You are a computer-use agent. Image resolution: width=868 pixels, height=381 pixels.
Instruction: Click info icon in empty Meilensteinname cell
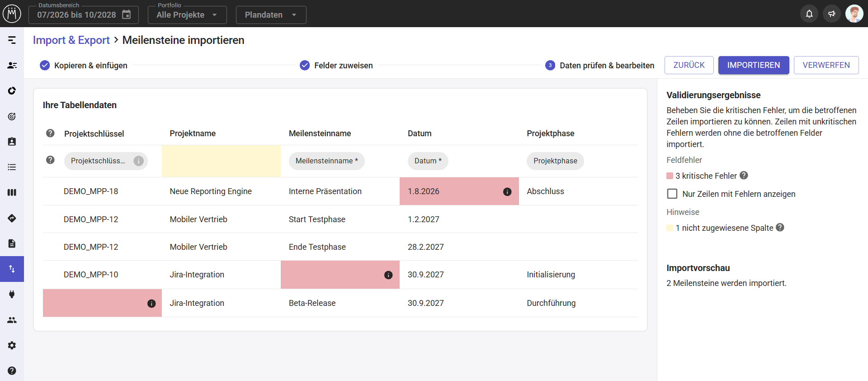tap(388, 275)
